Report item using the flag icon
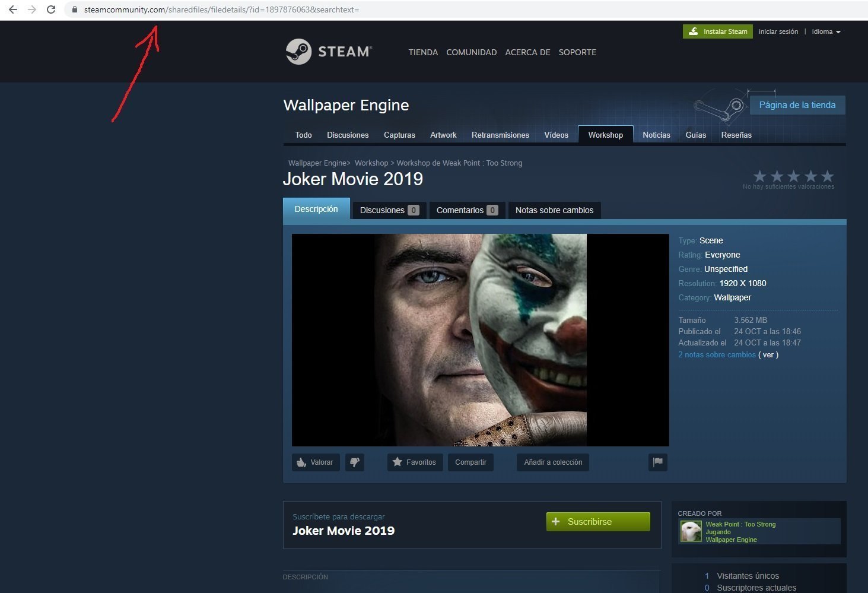This screenshot has height=593, width=868. coord(657,462)
